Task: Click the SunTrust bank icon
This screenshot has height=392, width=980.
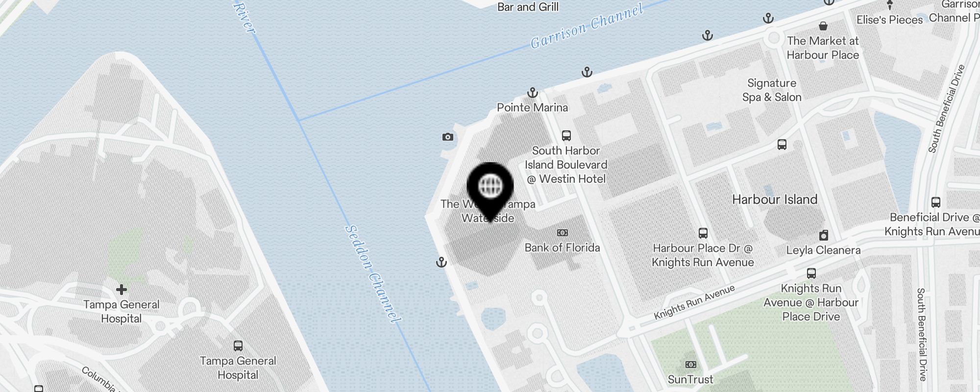Action: coord(691,365)
